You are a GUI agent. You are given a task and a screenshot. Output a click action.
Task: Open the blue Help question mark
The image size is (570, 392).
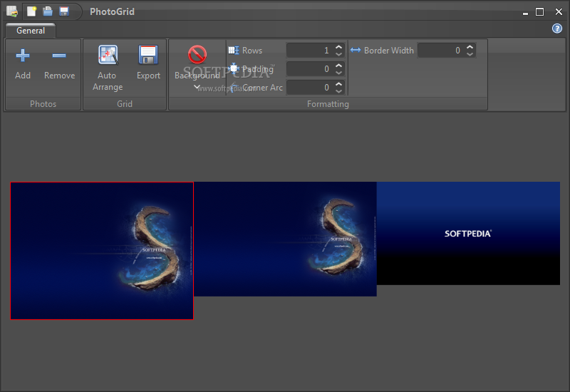pyautogui.click(x=557, y=29)
